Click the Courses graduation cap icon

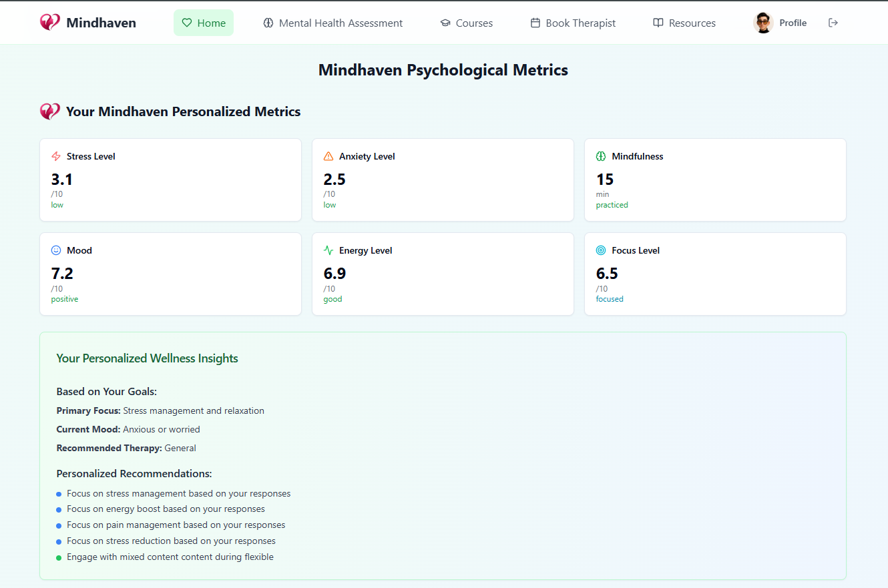pyautogui.click(x=445, y=22)
